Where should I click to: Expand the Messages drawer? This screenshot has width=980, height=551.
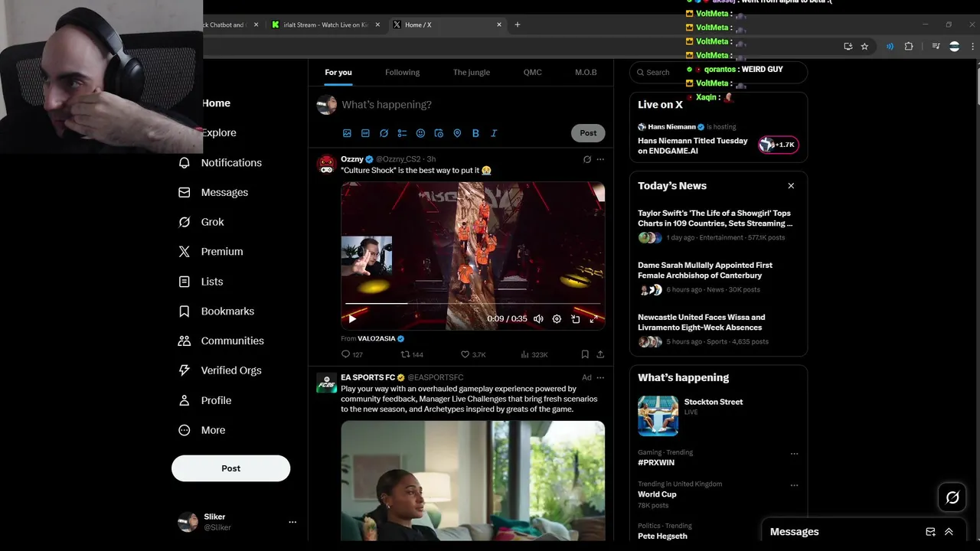point(949,532)
